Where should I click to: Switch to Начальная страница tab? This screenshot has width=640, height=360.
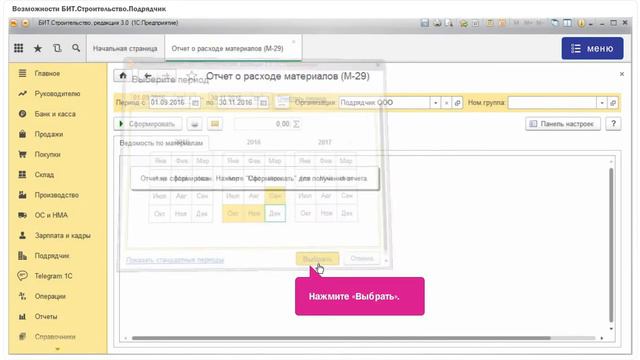[125, 48]
